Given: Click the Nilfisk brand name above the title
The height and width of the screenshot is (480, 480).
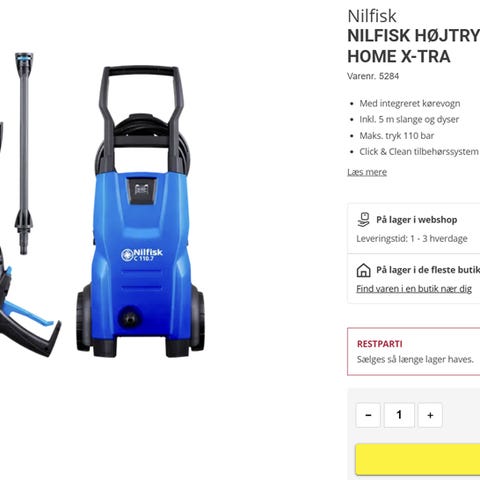Looking at the screenshot, I should point(372,16).
